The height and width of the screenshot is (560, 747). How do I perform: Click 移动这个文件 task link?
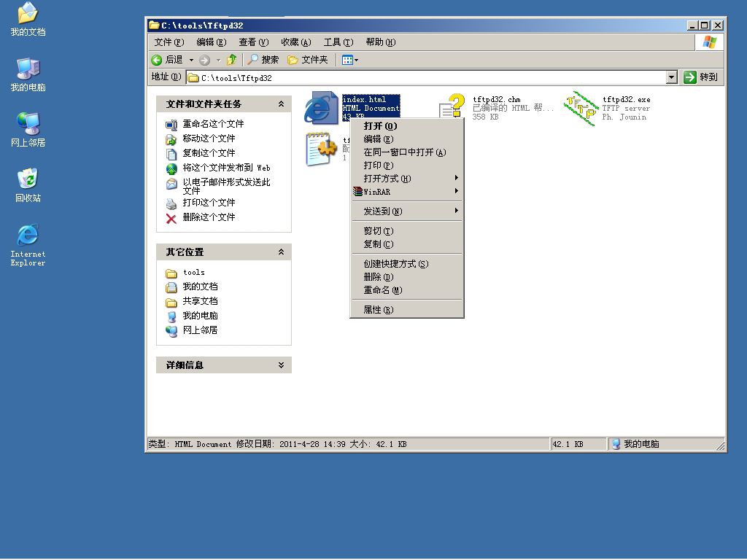pos(209,138)
